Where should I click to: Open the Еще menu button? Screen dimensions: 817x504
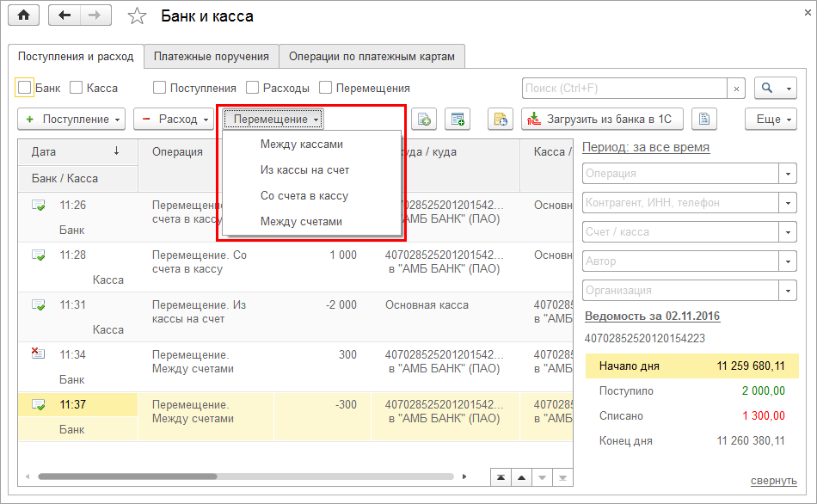[x=771, y=120]
